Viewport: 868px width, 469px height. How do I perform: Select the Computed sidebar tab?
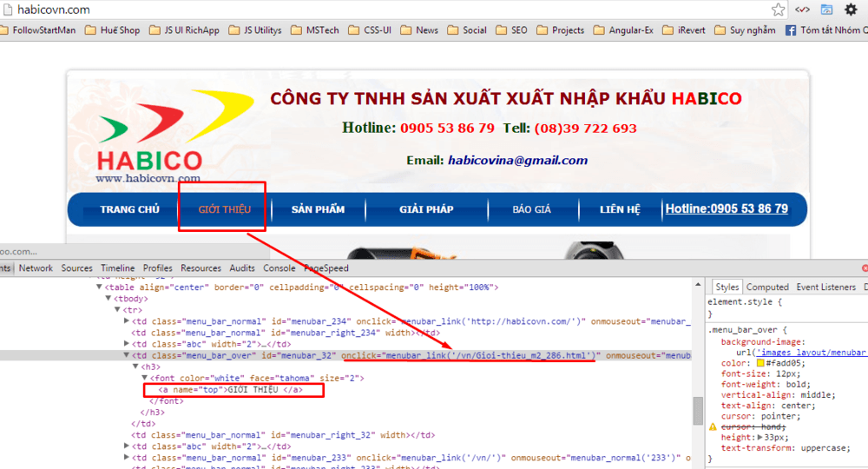767,287
